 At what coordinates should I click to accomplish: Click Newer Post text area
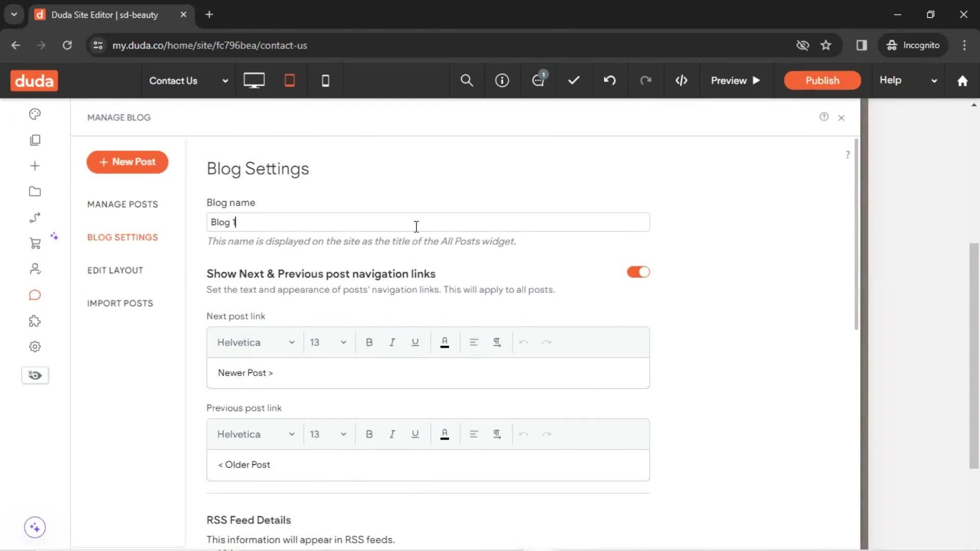pyautogui.click(x=428, y=373)
